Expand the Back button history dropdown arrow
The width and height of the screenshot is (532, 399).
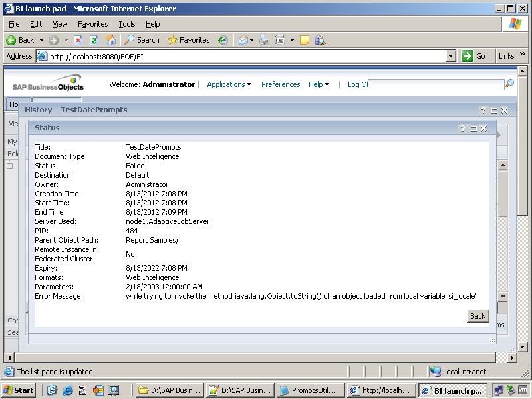click(41, 41)
